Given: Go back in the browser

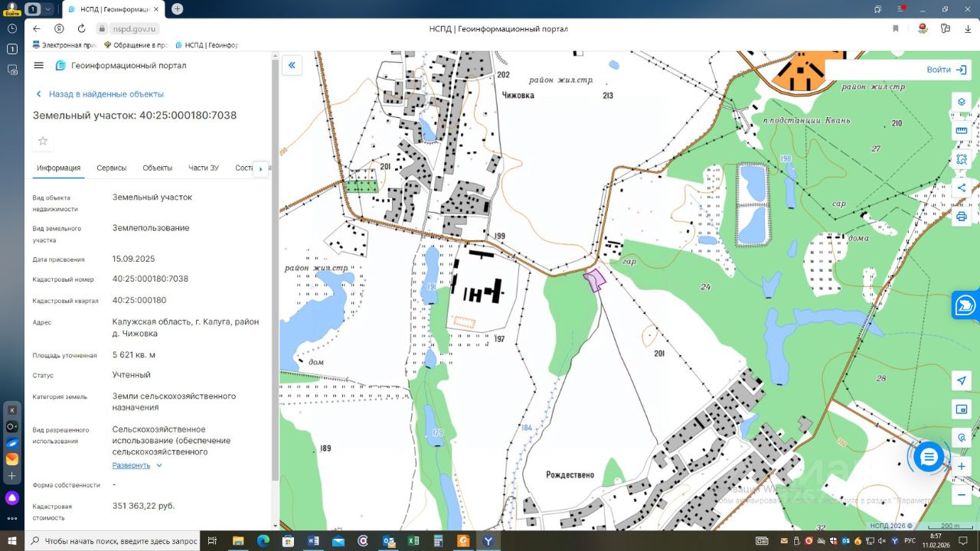Looking at the screenshot, I should tap(36, 28).
